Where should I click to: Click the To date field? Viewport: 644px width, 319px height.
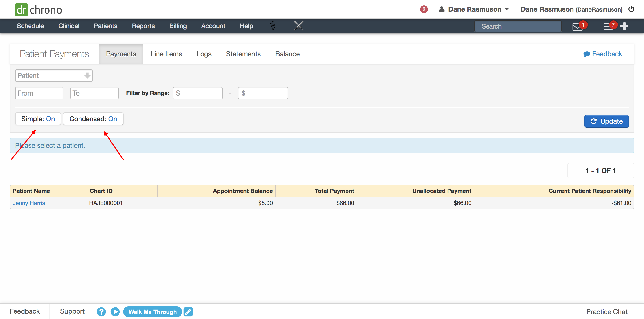tap(94, 93)
